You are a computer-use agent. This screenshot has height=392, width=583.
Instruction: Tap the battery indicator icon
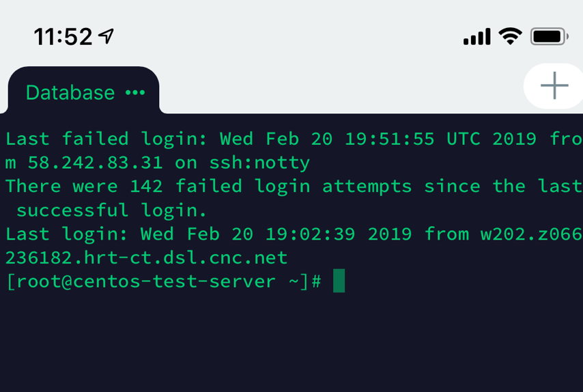point(549,36)
